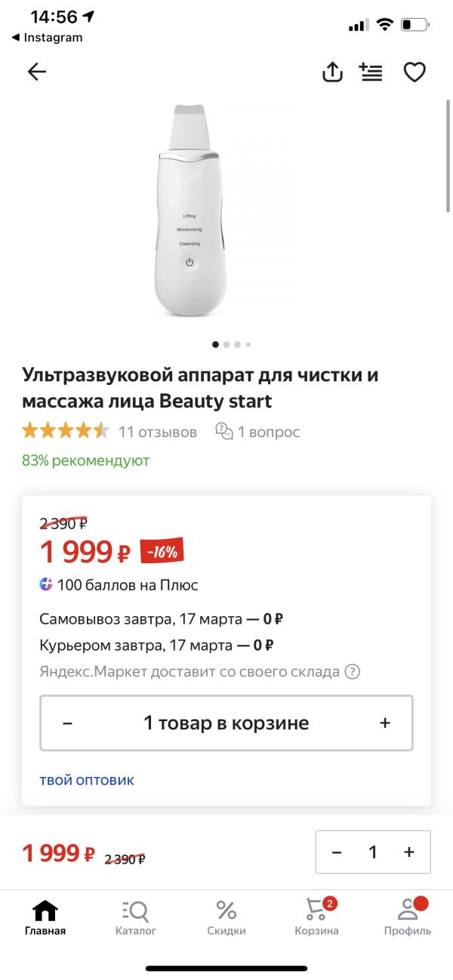Open the Каталог search tab
The image size is (453, 980).
point(136,917)
